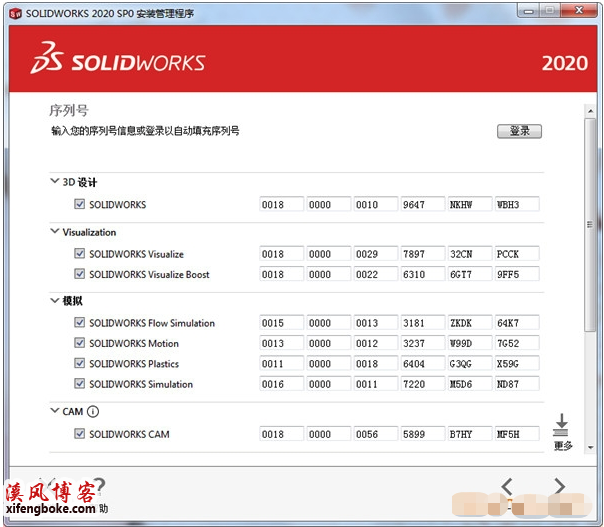Click Visualize serial field containing 0029
The width and height of the screenshot is (604, 527).
click(376, 254)
